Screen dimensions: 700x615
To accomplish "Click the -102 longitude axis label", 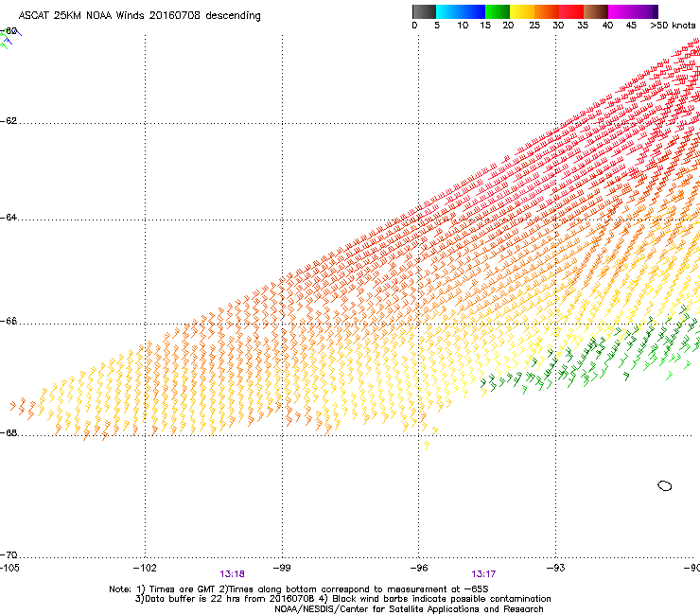I will pyautogui.click(x=145, y=568).
